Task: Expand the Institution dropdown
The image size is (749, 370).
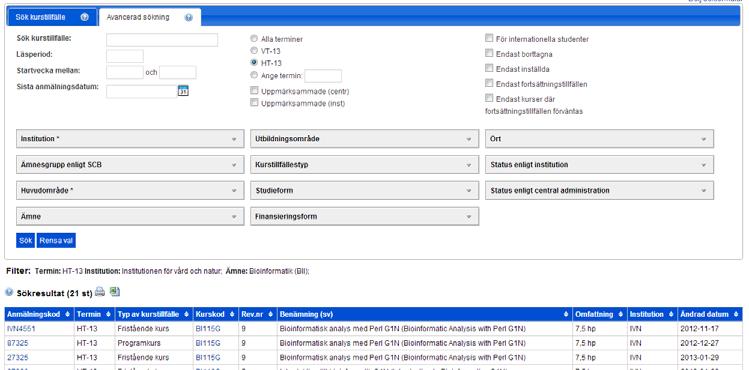Action: (x=130, y=139)
